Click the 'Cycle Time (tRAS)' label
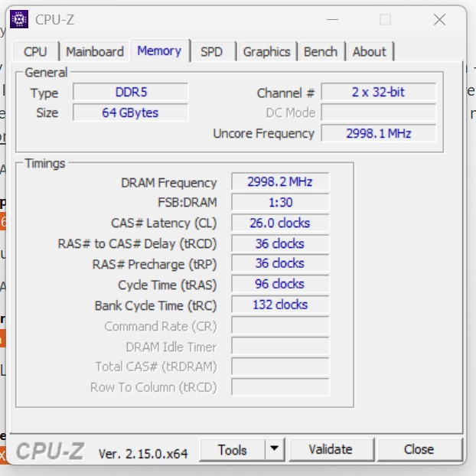Viewport: 476px width, 476px height. [x=168, y=285]
